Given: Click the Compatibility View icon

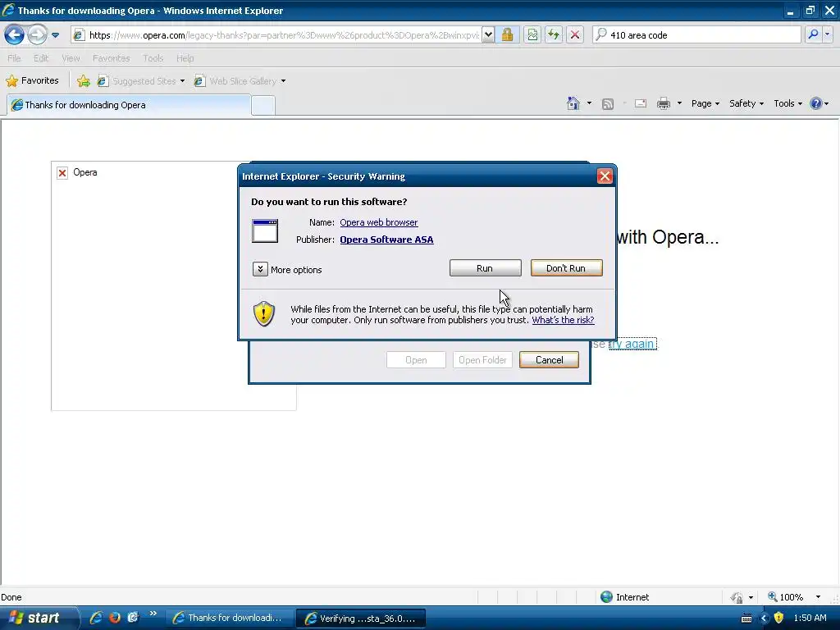Looking at the screenshot, I should point(532,35).
